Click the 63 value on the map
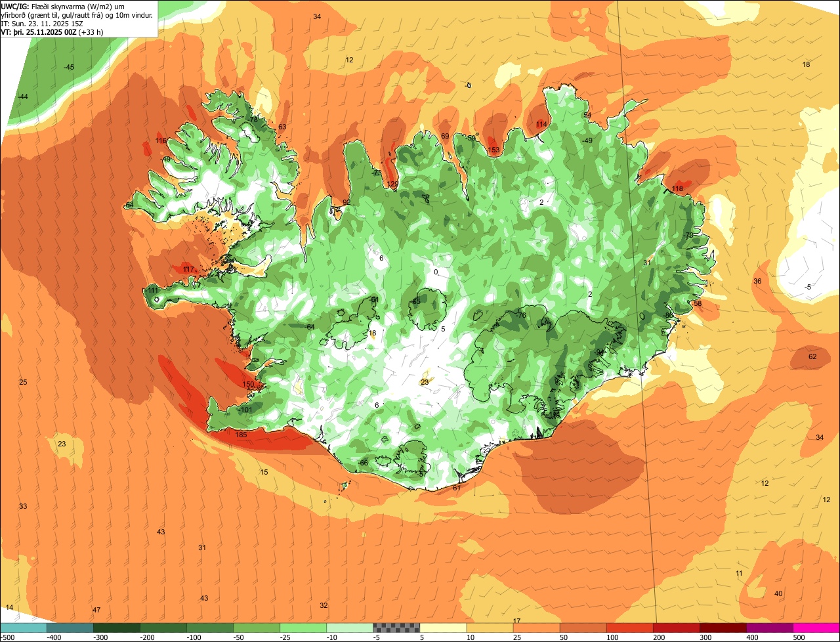The image size is (840, 642). coord(282,127)
